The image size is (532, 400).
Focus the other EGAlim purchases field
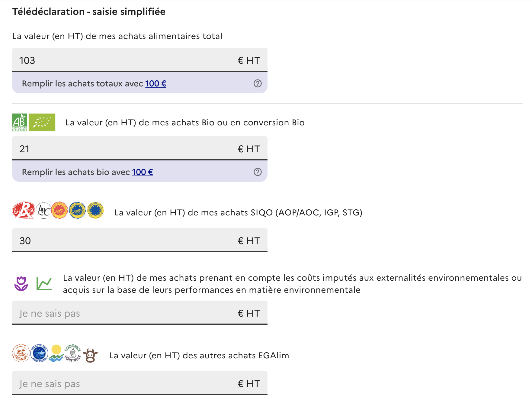(127, 383)
